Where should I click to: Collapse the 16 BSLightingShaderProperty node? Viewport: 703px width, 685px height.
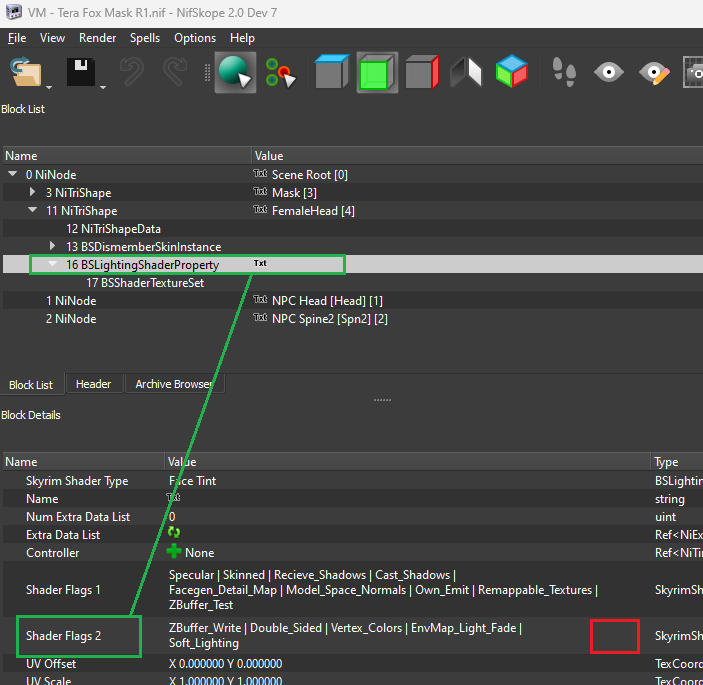(x=52, y=264)
